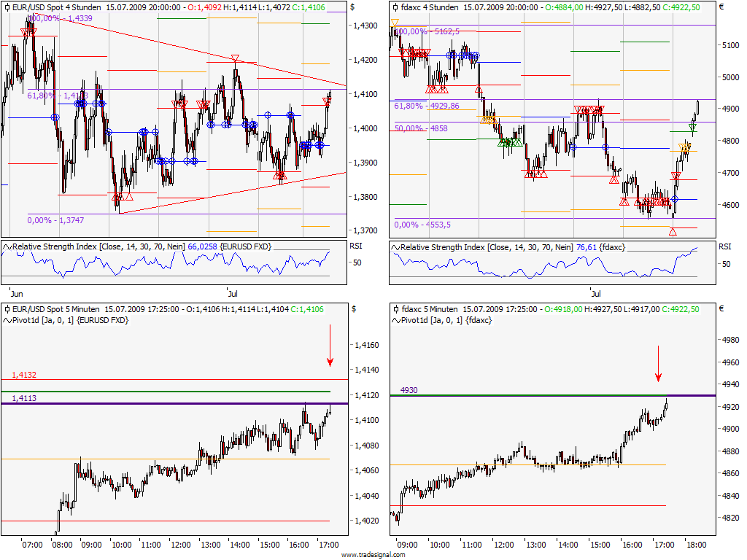This screenshot has width=747, height=560.
Task: Select the ascending red trendline on EUR/USD 4h
Action: pyautogui.click(x=233, y=192)
